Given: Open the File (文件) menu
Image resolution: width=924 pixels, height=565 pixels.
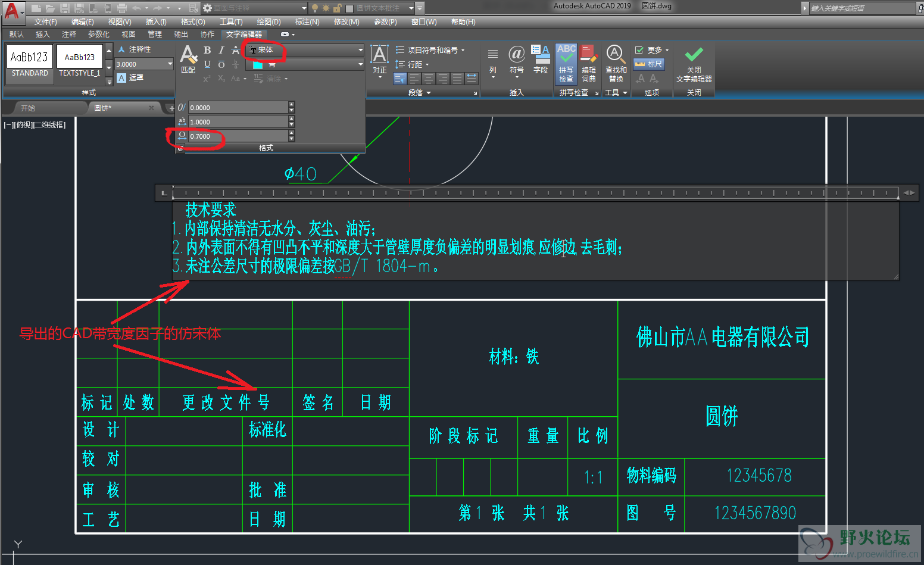Looking at the screenshot, I should pos(45,22).
